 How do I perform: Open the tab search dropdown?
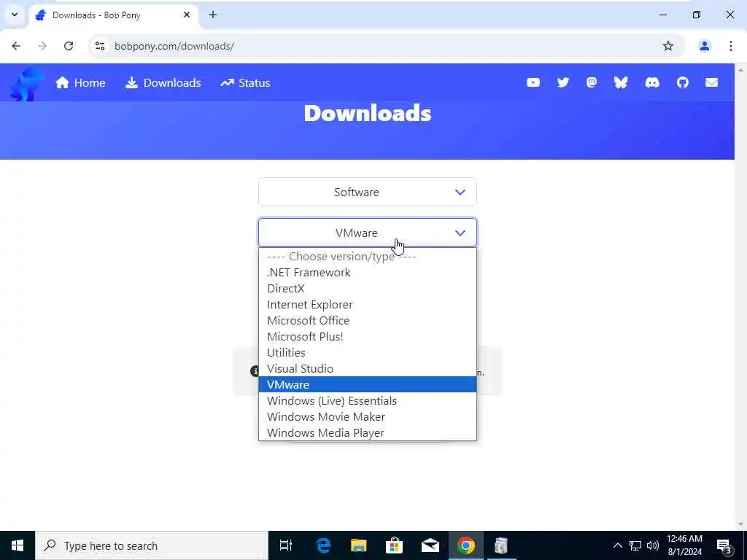(x=15, y=15)
